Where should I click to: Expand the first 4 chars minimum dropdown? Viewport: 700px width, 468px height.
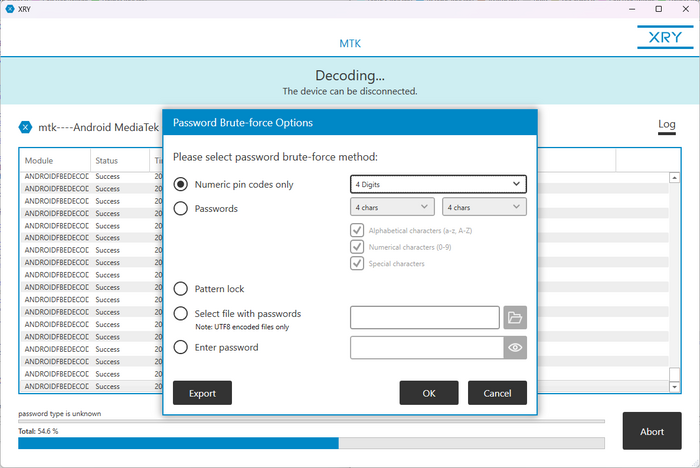point(392,207)
